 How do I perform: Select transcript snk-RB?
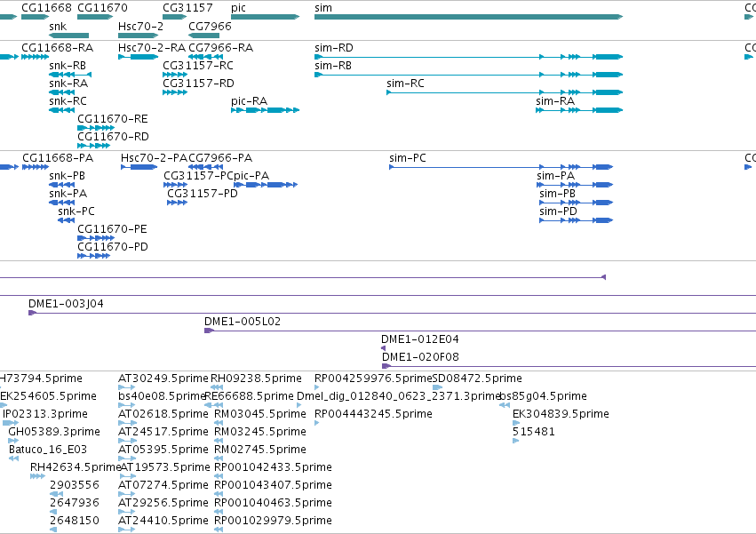click(x=70, y=75)
